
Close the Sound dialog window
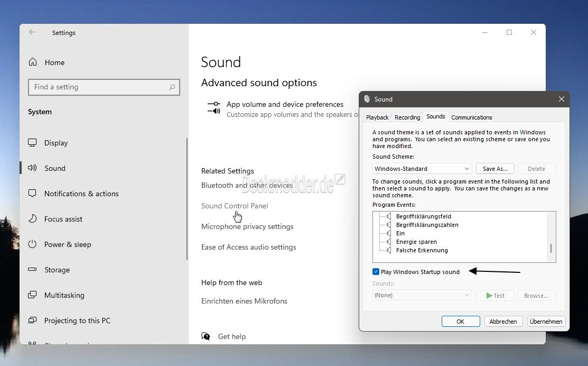click(562, 99)
